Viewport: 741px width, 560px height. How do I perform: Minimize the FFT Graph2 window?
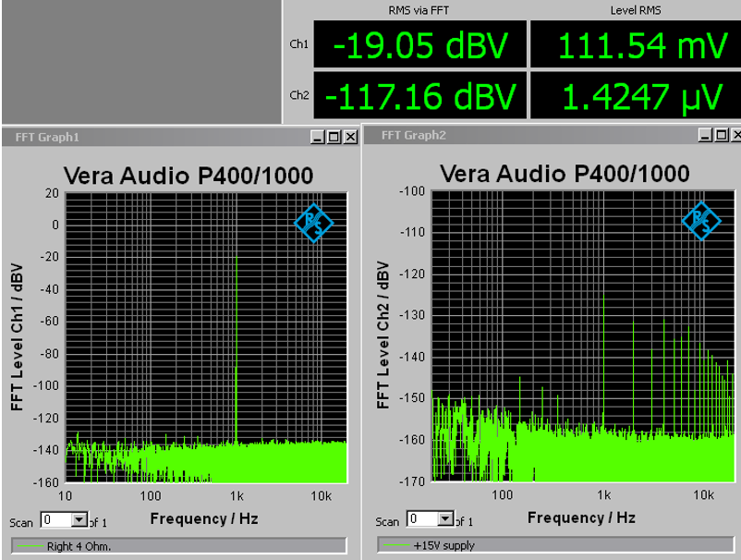[x=705, y=135]
